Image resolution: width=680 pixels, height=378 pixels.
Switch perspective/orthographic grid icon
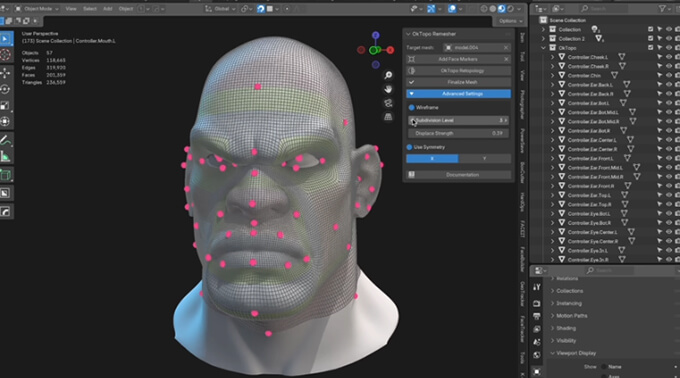click(x=388, y=117)
